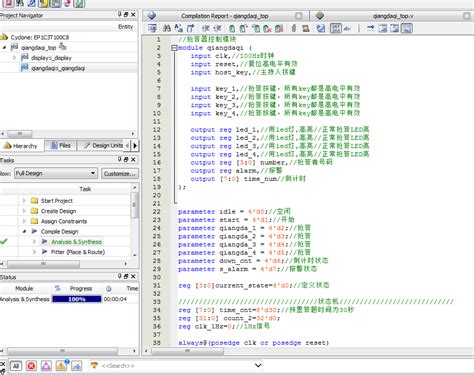Click the messages filter funnel icon
The width and height of the screenshot is (474, 375).
[94, 365]
